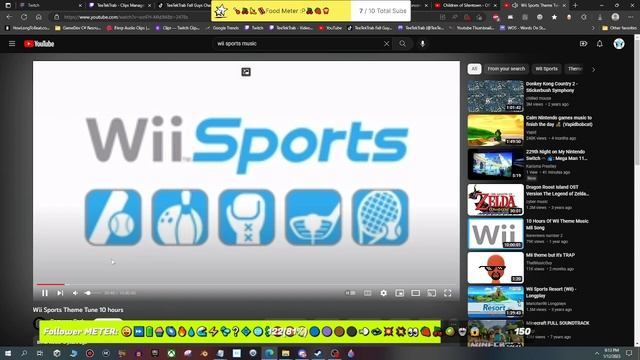
Task: Click the search box containing wii sports music
Action: 298,44
